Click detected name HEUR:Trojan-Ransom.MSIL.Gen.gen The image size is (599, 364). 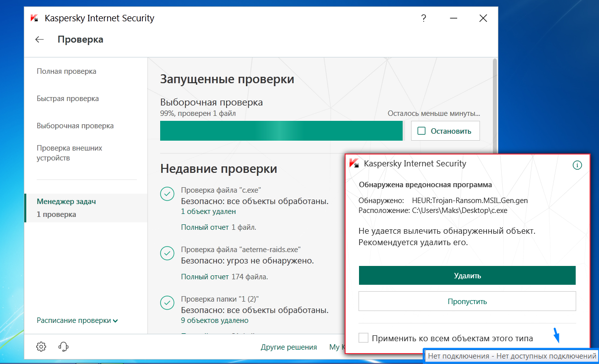(x=470, y=201)
